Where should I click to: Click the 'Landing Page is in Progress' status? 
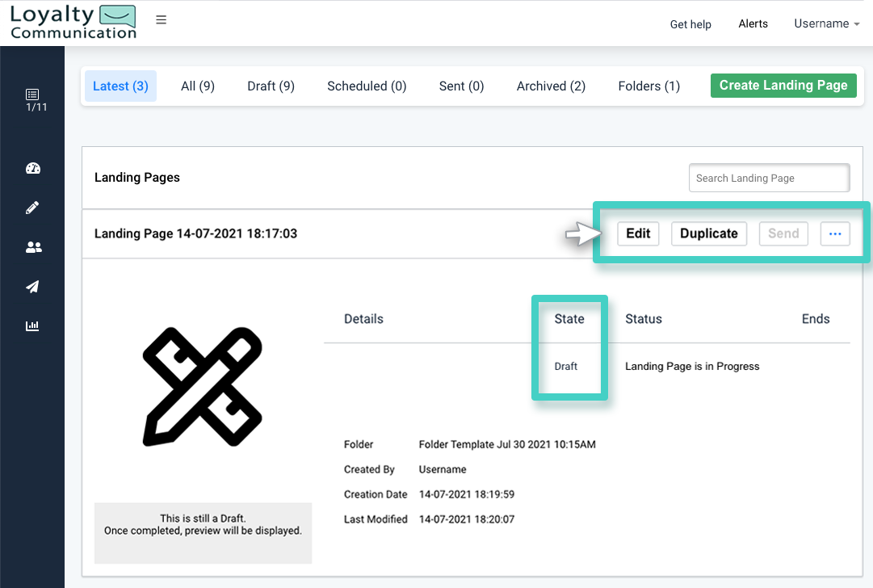(x=692, y=367)
